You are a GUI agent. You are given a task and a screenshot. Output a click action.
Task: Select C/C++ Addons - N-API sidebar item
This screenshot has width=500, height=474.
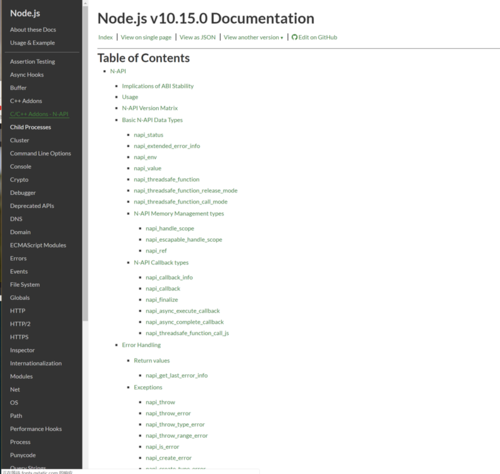[39, 114]
